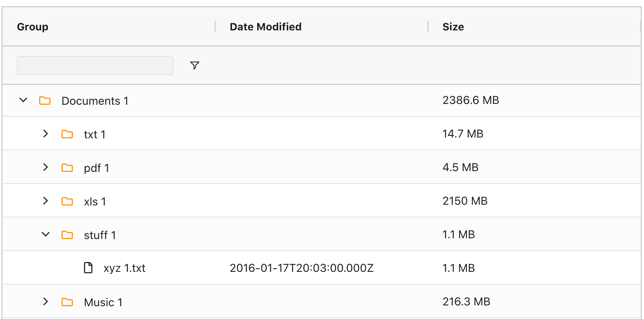The width and height of the screenshot is (644, 319).
Task: Expand the xls 1 folder chevron
Action: [x=46, y=201]
